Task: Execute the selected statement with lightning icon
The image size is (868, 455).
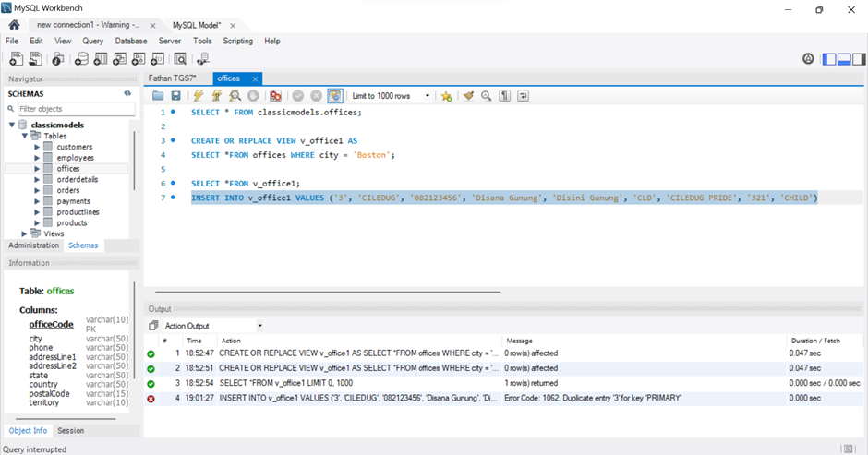Action: click(199, 96)
